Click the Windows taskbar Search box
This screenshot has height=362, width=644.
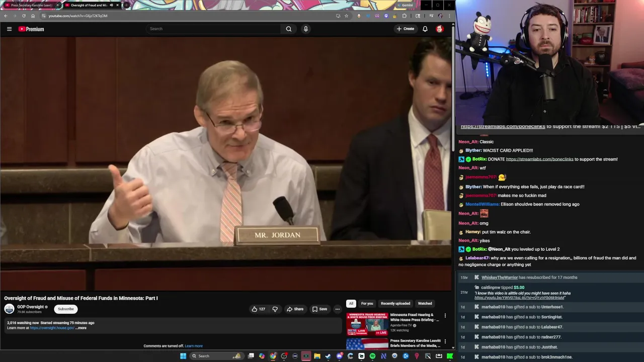pos(216,356)
